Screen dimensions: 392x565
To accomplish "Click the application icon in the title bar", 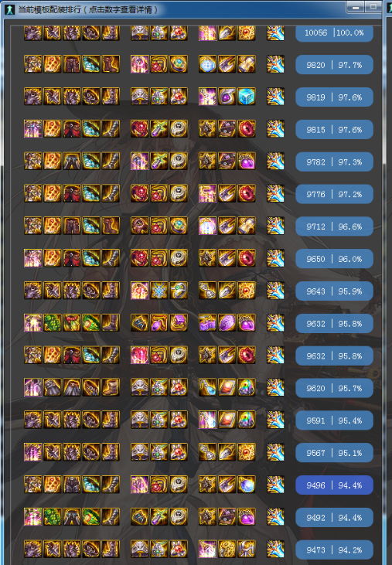I will point(10,10).
